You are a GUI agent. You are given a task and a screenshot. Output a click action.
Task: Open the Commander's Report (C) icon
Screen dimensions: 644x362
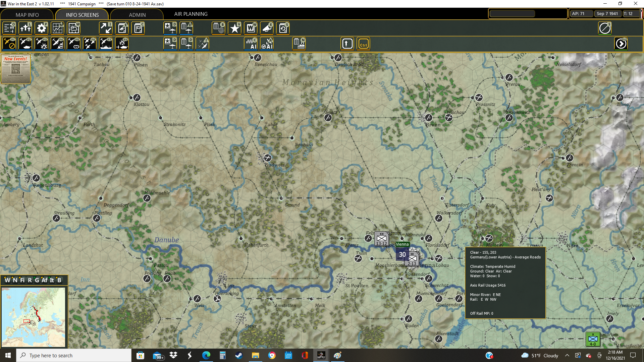click(138, 28)
